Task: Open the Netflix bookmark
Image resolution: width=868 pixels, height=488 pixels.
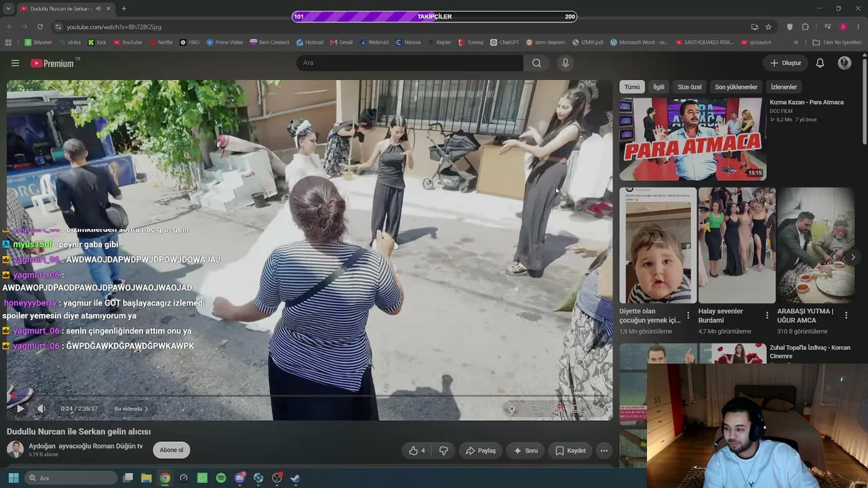Action: [x=161, y=42]
